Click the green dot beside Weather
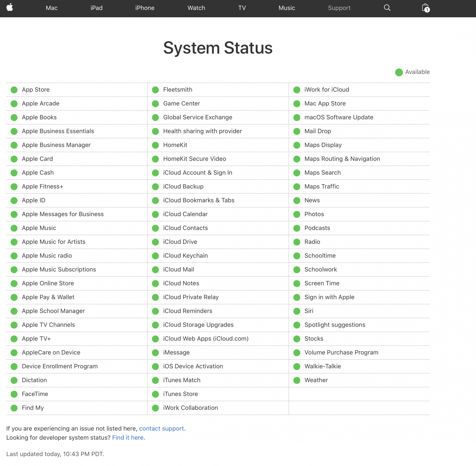 click(x=297, y=380)
